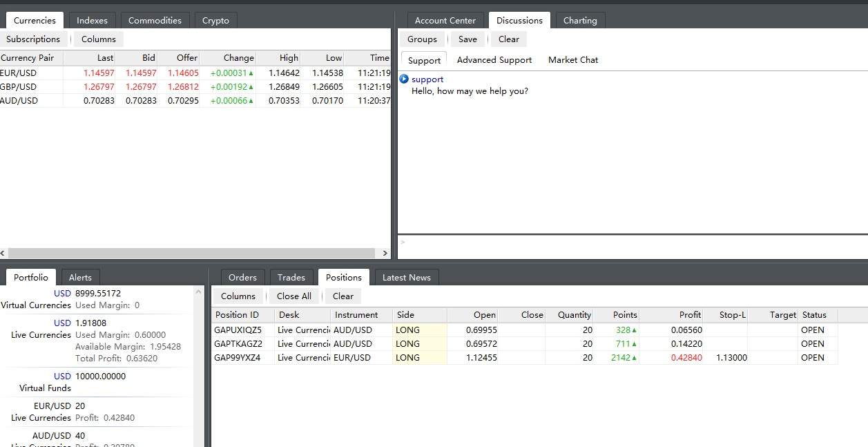Click the blue support avatar icon in chat
This screenshot has height=447, width=868.
point(404,79)
